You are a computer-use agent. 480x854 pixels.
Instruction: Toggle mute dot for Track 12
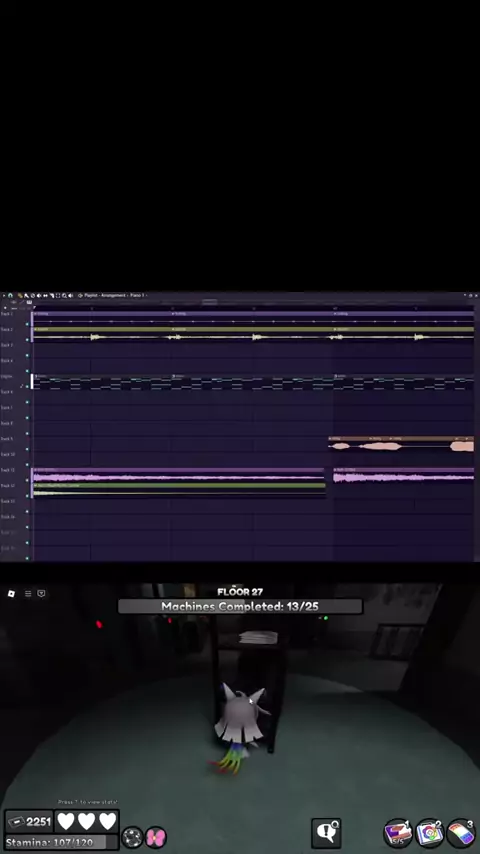click(27, 496)
